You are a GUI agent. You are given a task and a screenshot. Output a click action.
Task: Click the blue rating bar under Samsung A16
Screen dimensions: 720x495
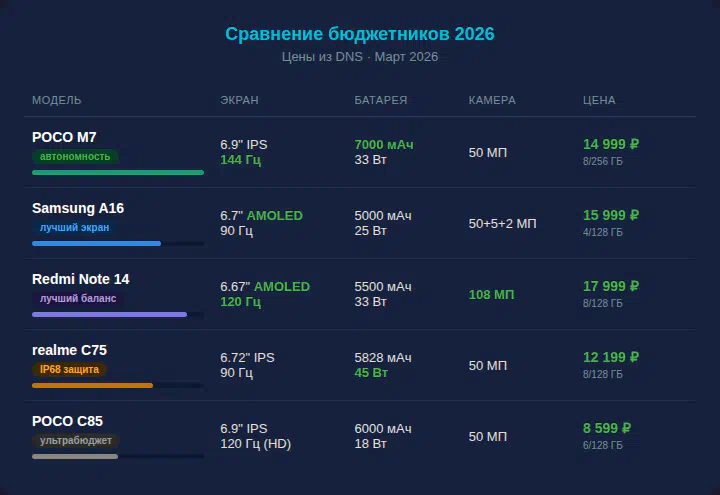pyautogui.click(x=96, y=243)
